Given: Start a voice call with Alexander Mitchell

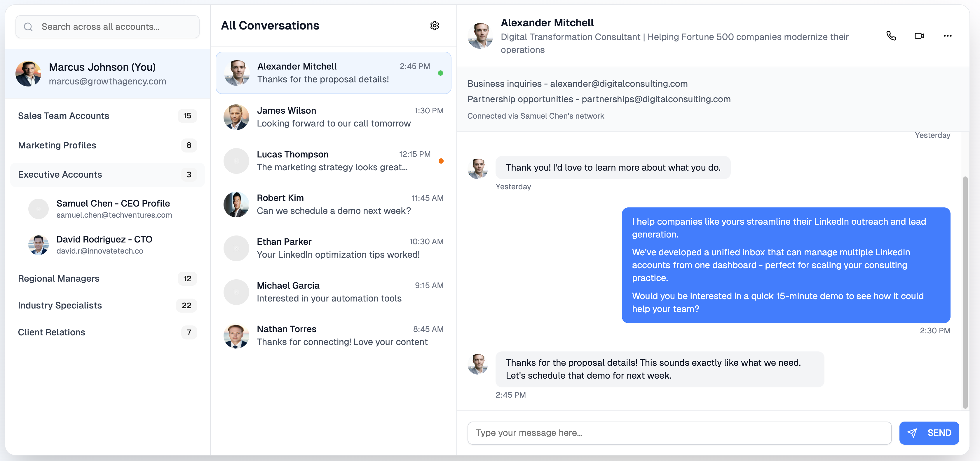Looking at the screenshot, I should pos(891,36).
